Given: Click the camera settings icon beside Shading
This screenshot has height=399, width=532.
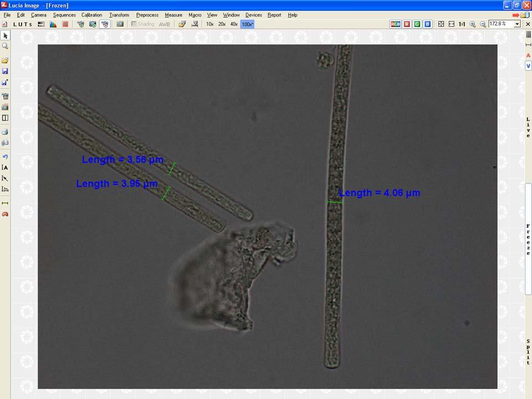Looking at the screenshot, I should click(x=120, y=24).
